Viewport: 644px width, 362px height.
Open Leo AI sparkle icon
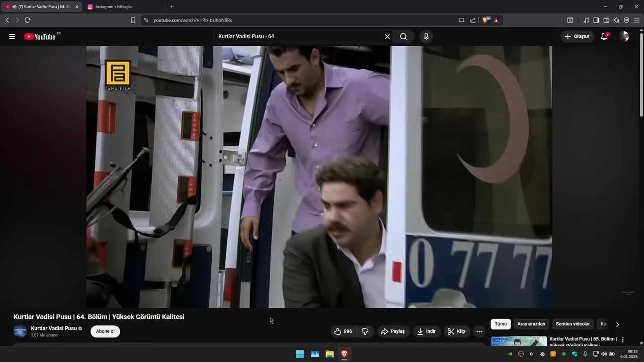coord(616,20)
